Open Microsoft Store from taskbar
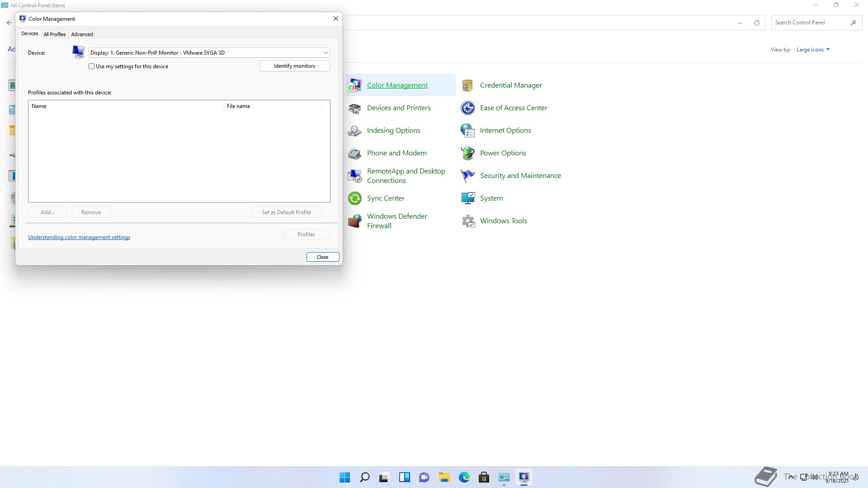Screen dimensions: 868x488 484,477
